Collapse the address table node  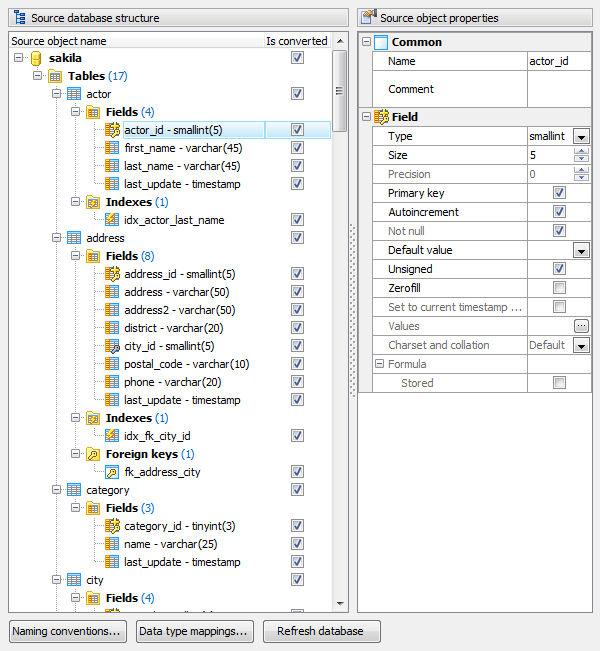57,238
